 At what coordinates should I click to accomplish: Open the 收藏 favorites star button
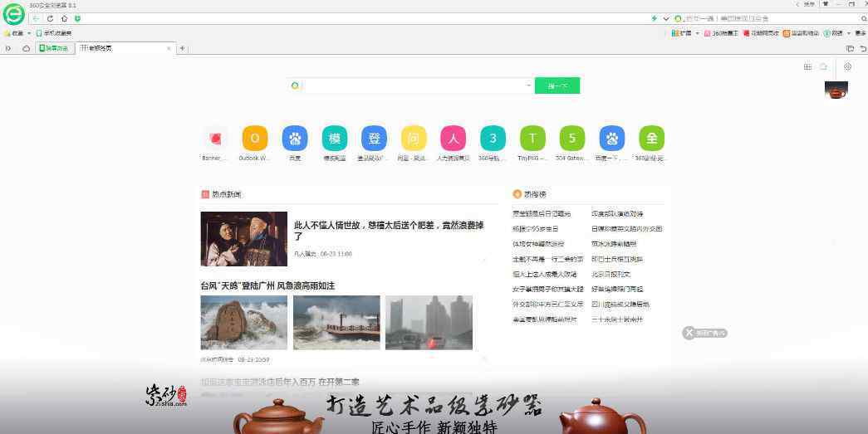click(14, 33)
